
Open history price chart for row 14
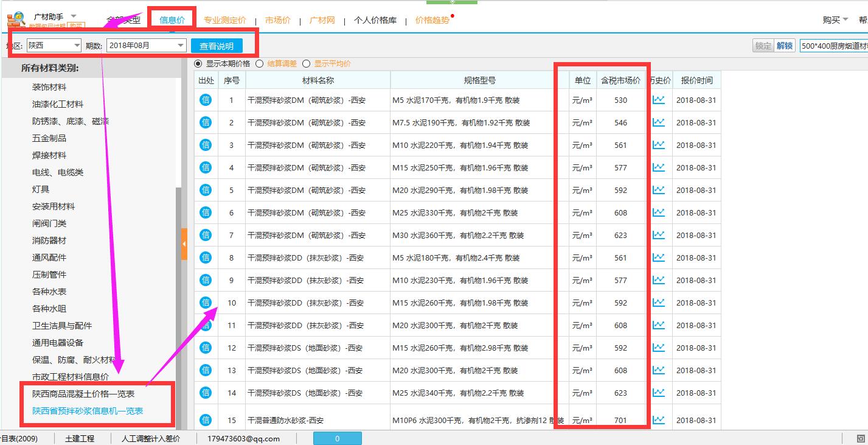659,393
